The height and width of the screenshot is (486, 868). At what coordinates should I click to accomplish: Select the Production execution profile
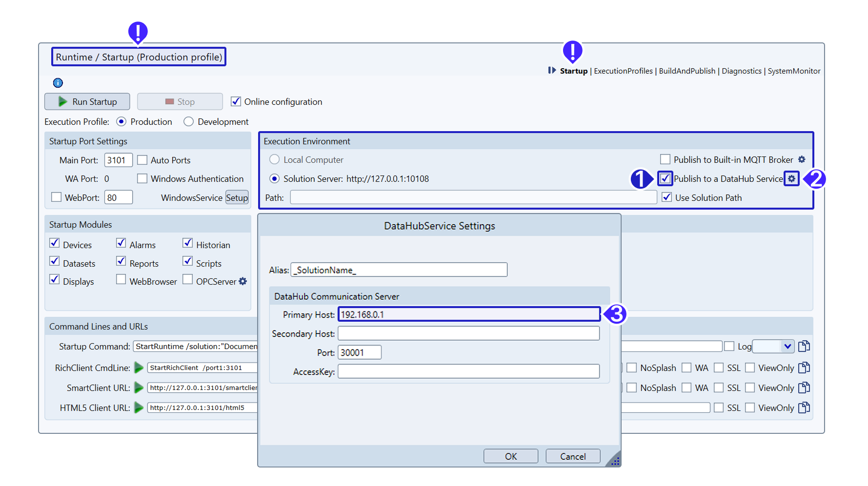(121, 121)
